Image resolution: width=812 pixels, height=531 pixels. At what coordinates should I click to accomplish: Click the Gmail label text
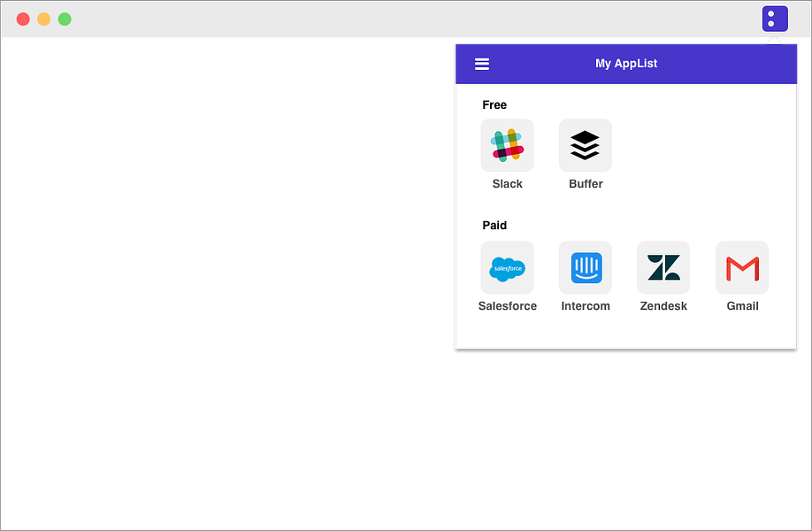click(x=742, y=305)
